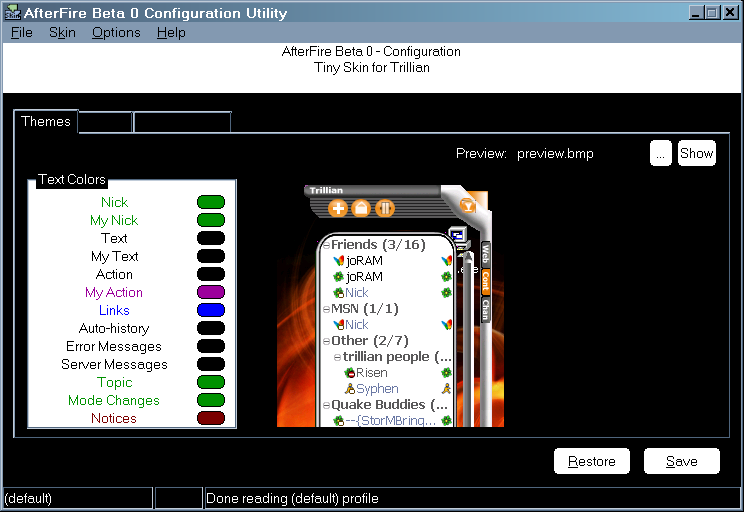The height and width of the screenshot is (512, 744).
Task: Collapse the Other (2/7) group
Action: pyautogui.click(x=326, y=341)
